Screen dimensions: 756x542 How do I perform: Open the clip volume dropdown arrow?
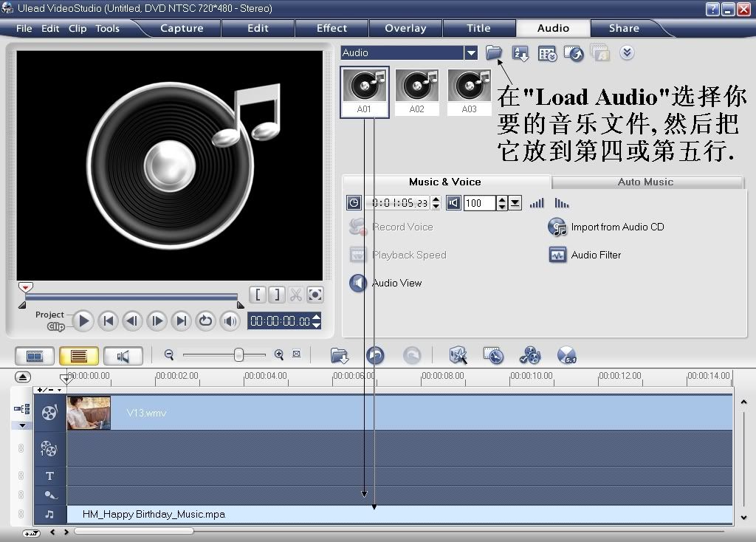[x=515, y=203]
